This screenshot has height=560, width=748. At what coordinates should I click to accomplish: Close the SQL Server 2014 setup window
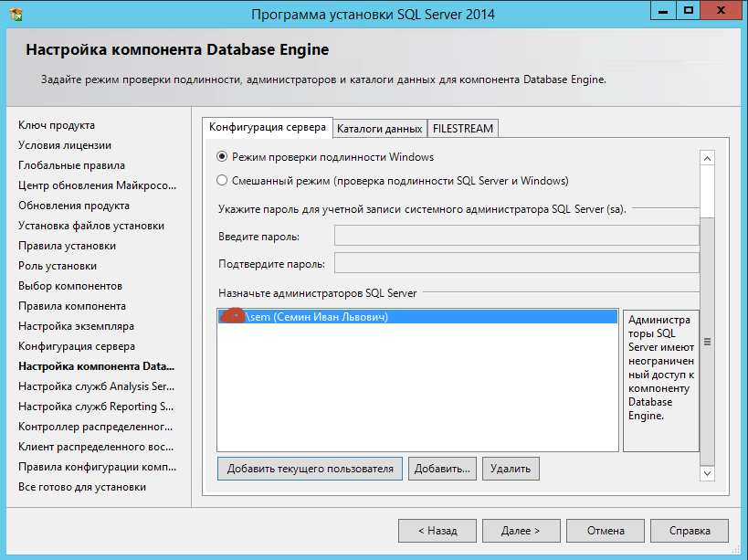[722, 10]
